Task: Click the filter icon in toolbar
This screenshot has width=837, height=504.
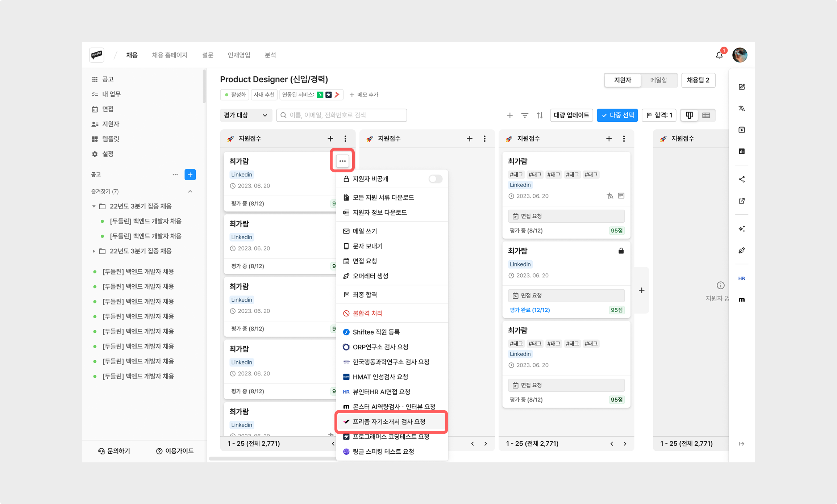Action: (525, 115)
